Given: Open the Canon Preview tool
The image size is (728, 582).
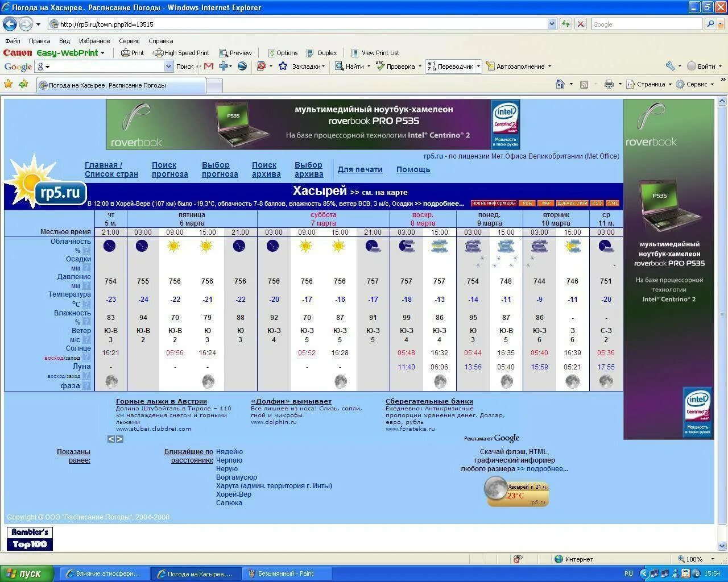Looking at the screenshot, I should [235, 53].
